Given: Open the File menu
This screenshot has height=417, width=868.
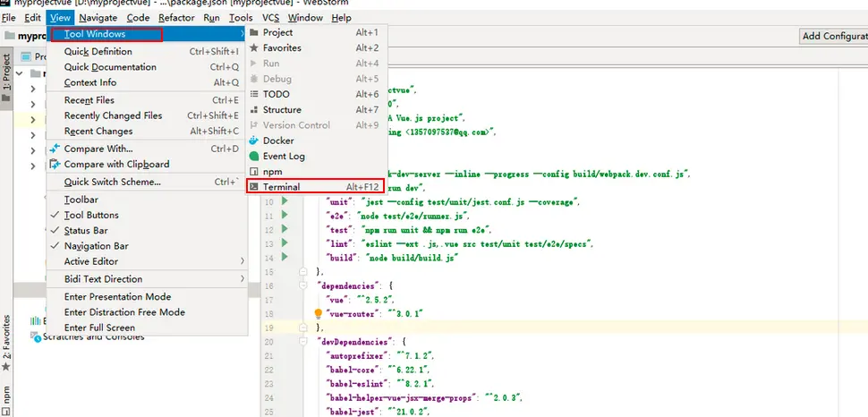Looking at the screenshot, I should click(x=9, y=18).
